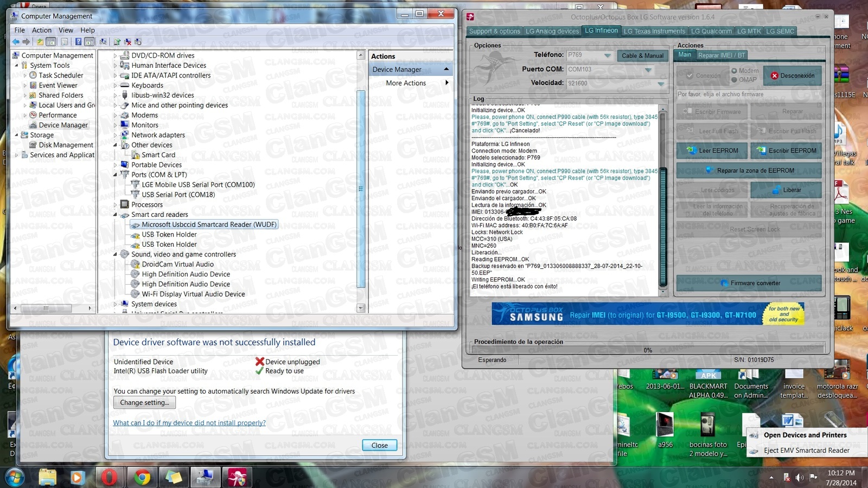Open the View menu
Image resolution: width=868 pixels, height=488 pixels.
(x=66, y=30)
